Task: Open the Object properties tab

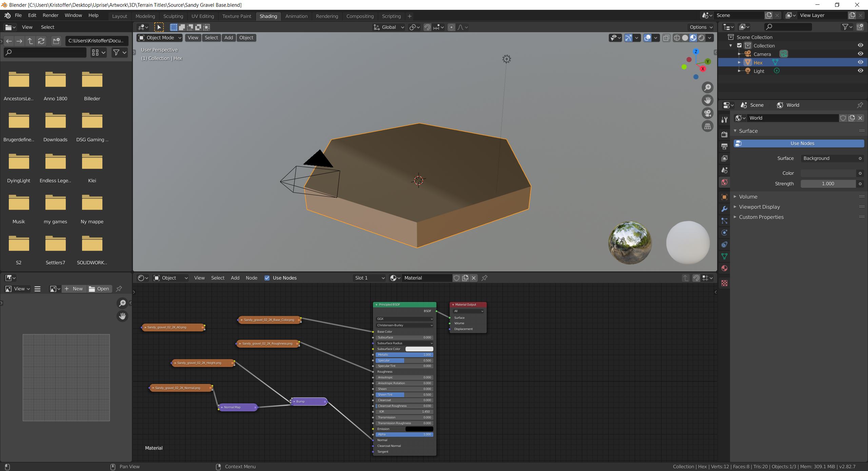Action: click(x=724, y=197)
